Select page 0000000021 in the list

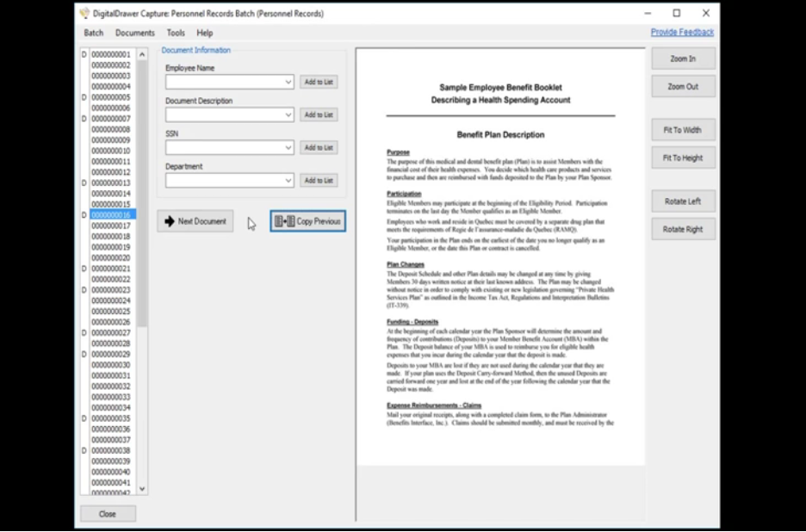111,269
